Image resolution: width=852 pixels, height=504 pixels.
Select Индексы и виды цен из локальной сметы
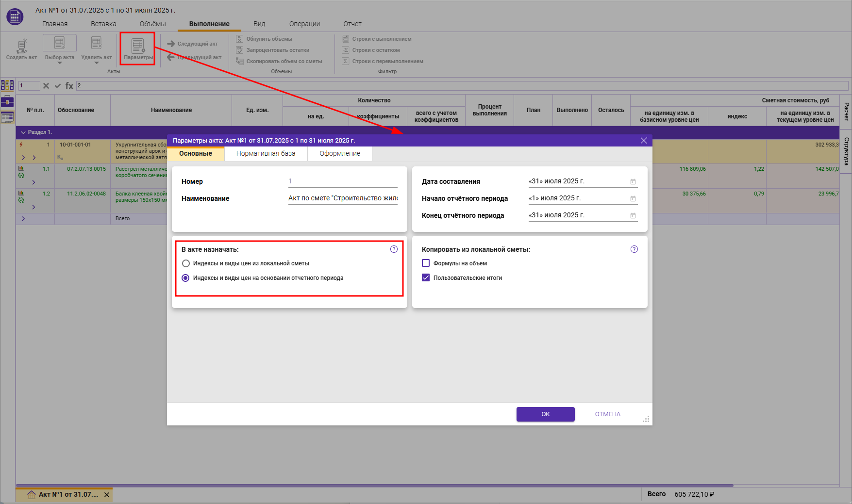point(186,263)
